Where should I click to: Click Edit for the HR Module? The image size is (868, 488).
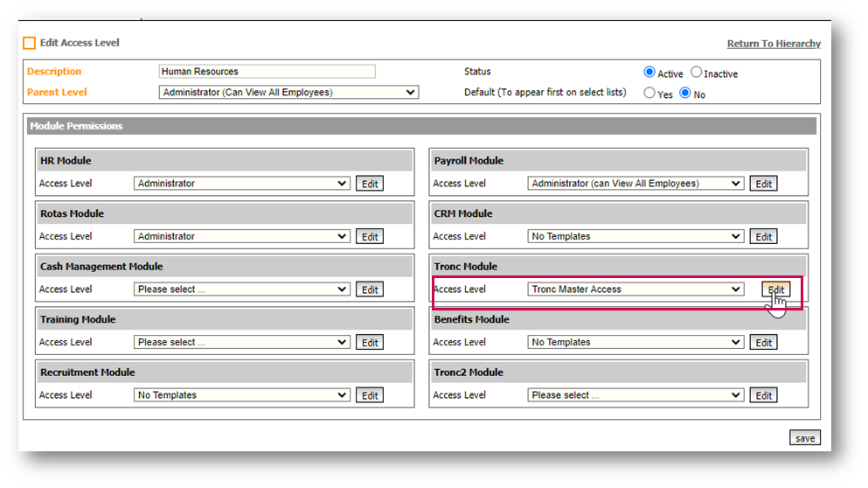point(370,184)
